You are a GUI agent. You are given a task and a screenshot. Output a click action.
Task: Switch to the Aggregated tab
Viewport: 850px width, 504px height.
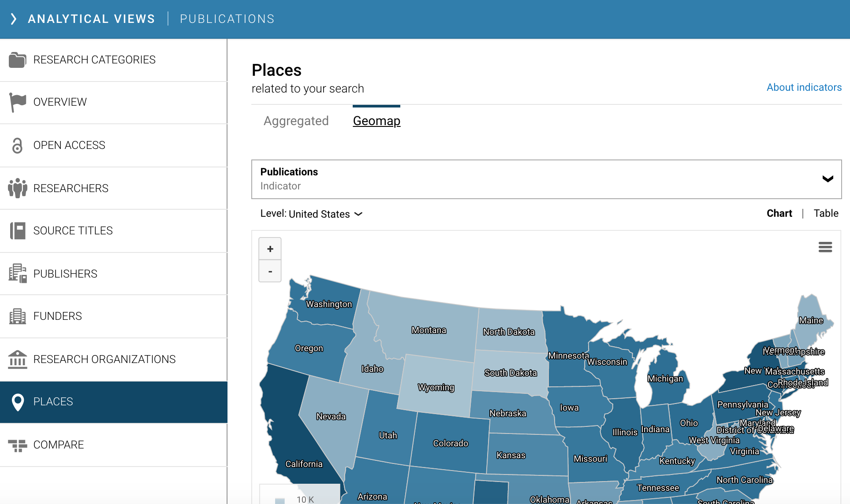pos(296,121)
